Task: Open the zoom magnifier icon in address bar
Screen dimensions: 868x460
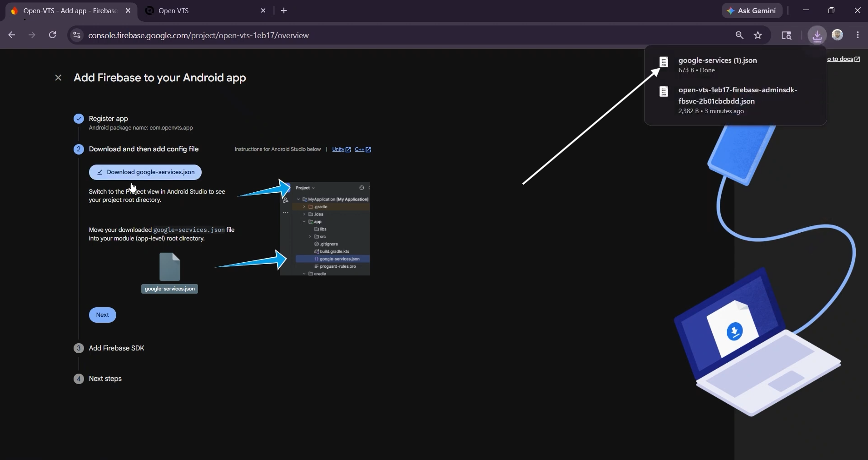Action: pos(739,35)
